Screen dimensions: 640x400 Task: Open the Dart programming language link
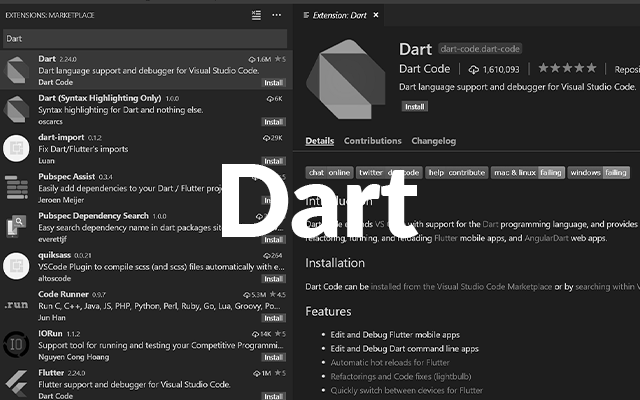[490, 224]
